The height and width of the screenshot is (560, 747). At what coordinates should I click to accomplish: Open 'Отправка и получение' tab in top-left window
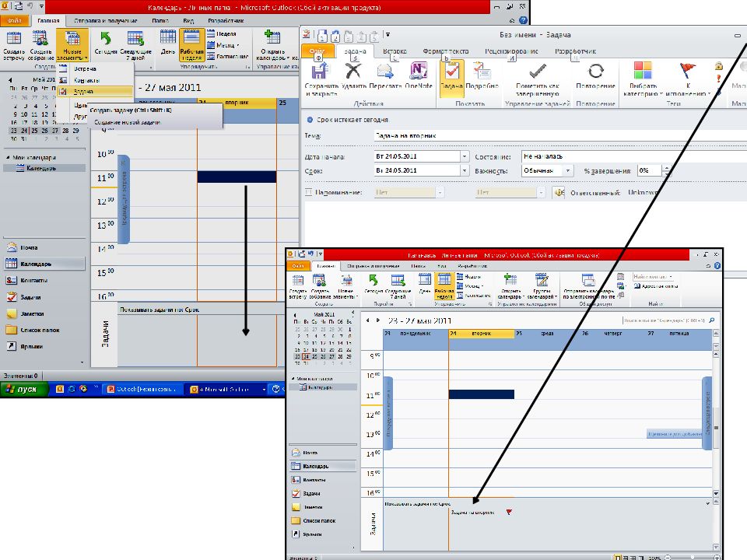tap(106, 21)
